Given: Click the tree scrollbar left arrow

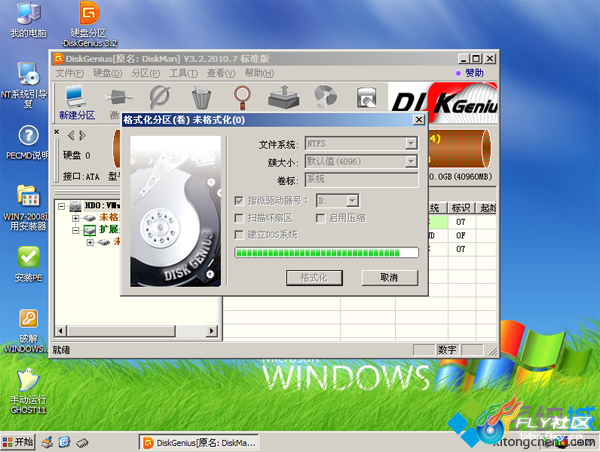Looking at the screenshot, I should (61, 331).
